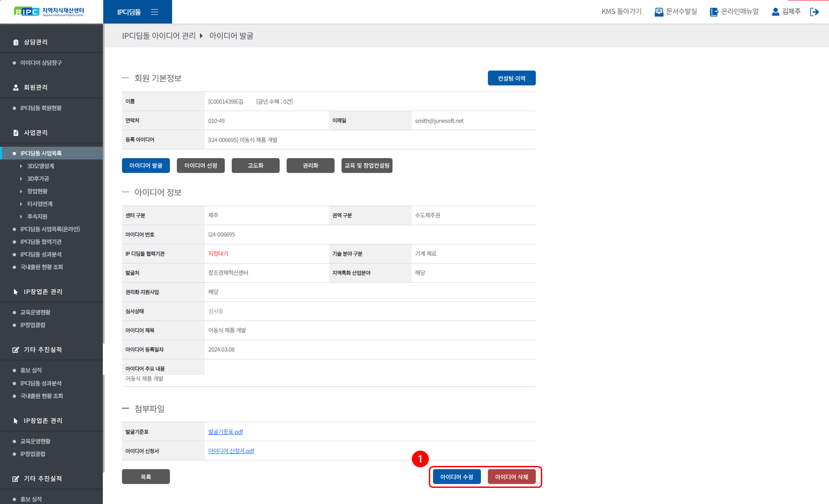
Task: Open the 회원관리 sidebar section icon
Action: tap(16, 87)
